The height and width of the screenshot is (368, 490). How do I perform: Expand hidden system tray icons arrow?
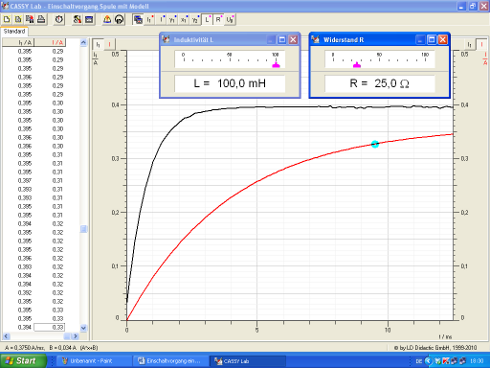(428, 361)
